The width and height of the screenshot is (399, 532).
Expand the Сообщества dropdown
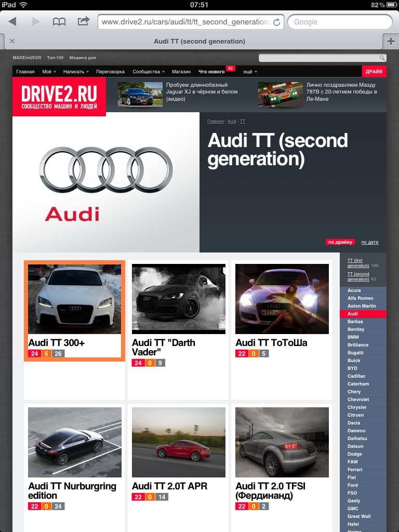149,72
